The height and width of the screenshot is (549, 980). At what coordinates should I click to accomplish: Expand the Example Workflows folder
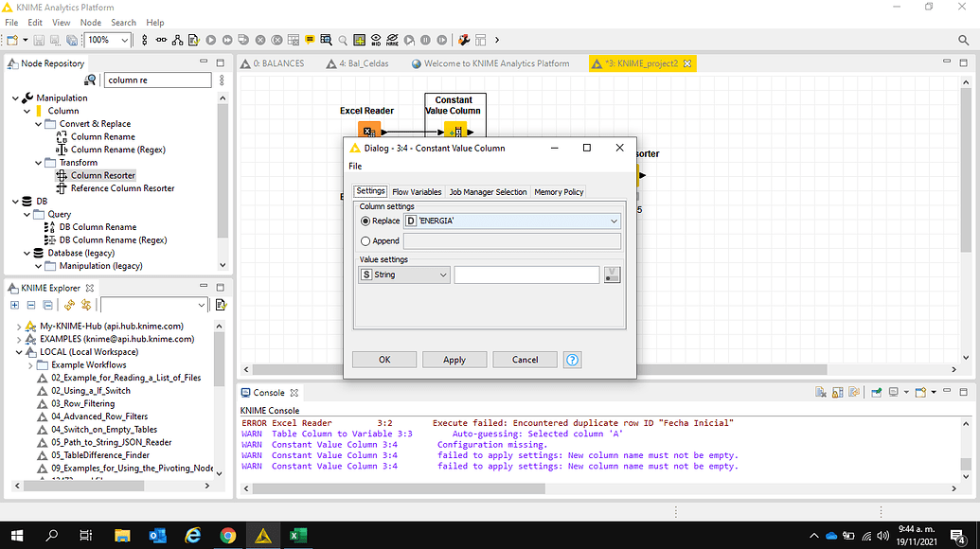(31, 365)
